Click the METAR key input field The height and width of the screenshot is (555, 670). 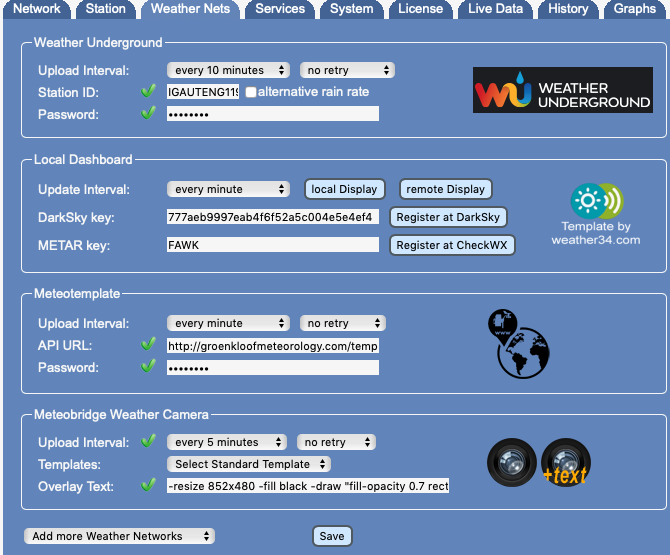click(x=273, y=245)
